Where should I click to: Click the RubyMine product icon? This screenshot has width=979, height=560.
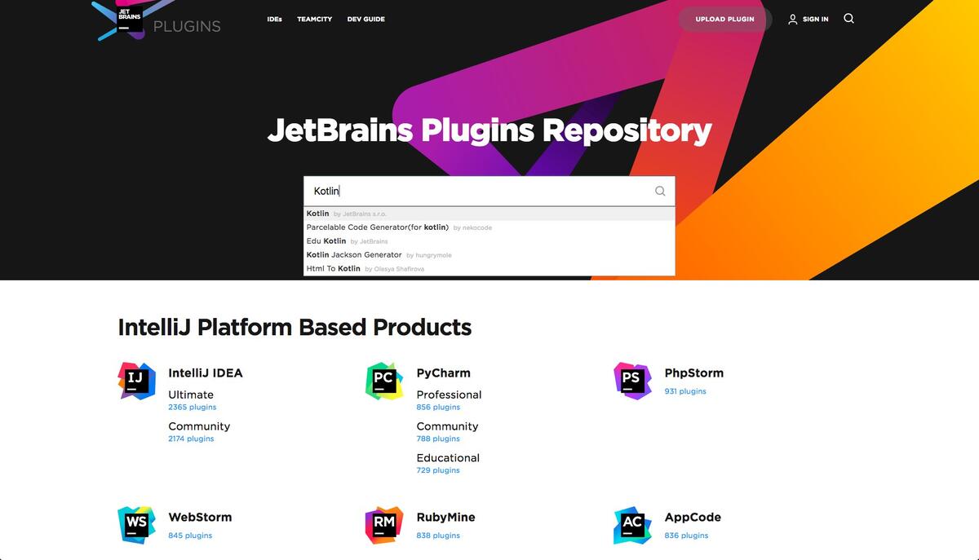[384, 525]
